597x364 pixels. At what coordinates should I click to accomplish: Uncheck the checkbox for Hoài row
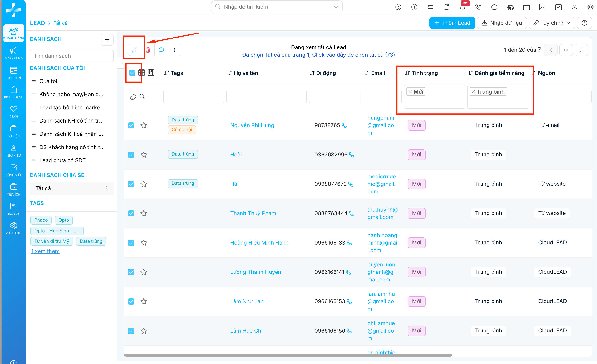point(131,155)
